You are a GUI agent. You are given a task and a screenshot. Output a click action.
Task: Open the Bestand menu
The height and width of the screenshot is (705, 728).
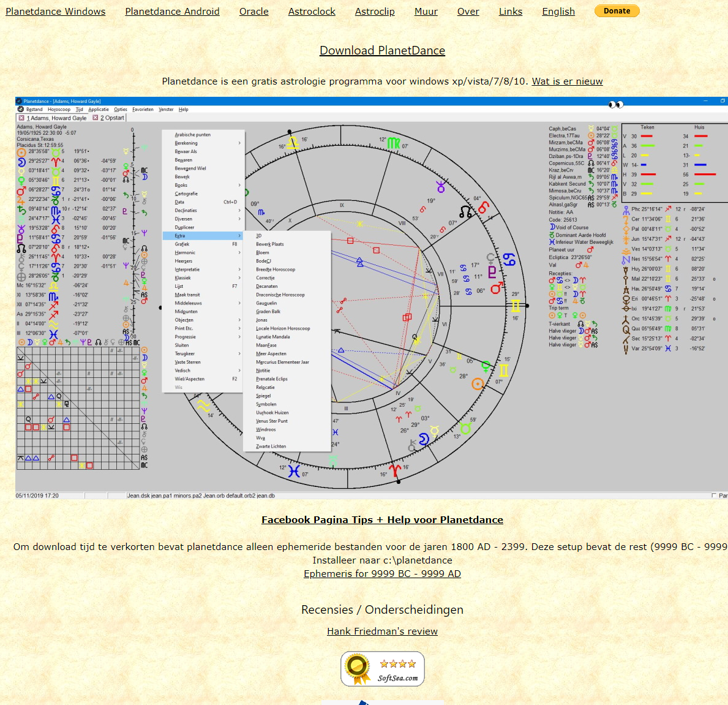(x=34, y=110)
